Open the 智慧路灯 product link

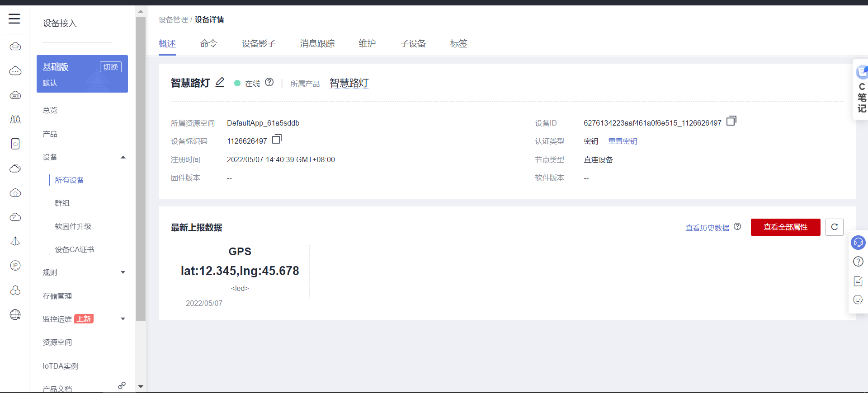[x=349, y=83]
